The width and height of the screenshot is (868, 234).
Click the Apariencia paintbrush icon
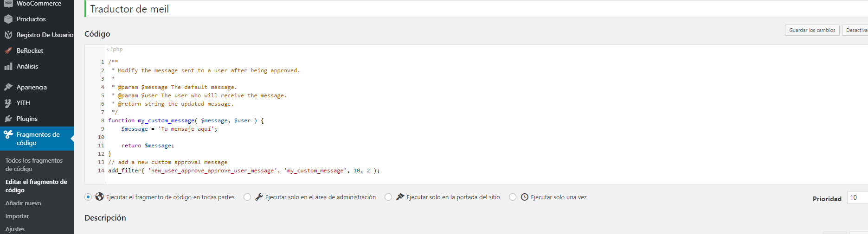coord(8,87)
